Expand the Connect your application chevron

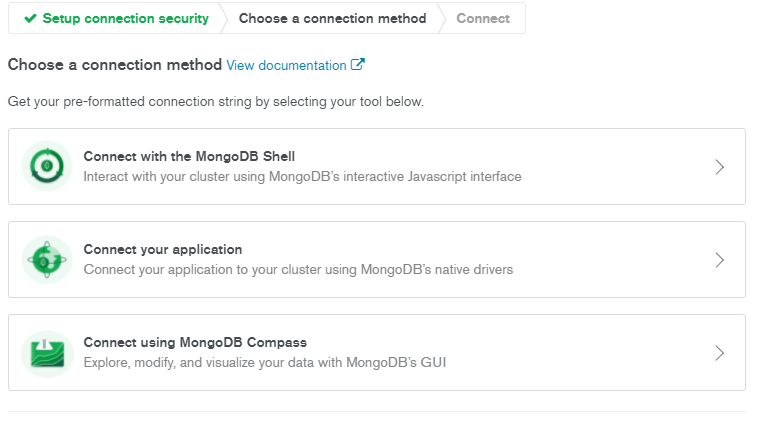point(720,260)
